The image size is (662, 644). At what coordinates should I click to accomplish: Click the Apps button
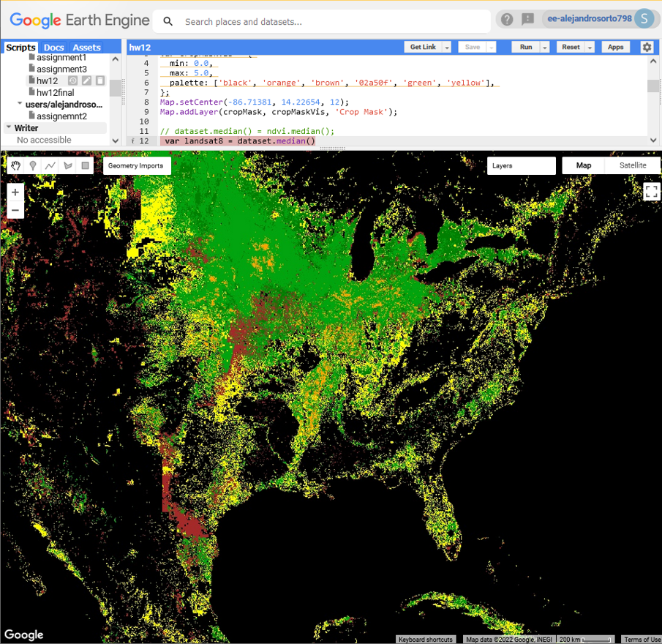pos(615,48)
